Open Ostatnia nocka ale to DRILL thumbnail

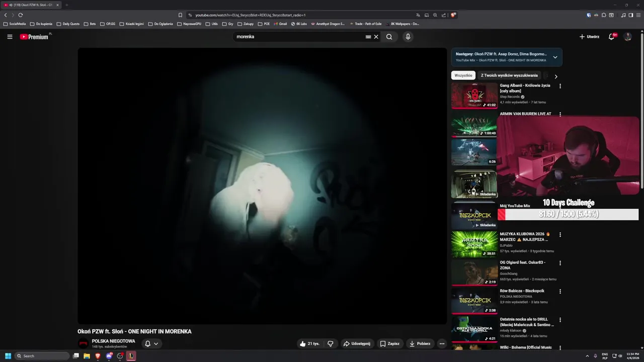point(474,329)
